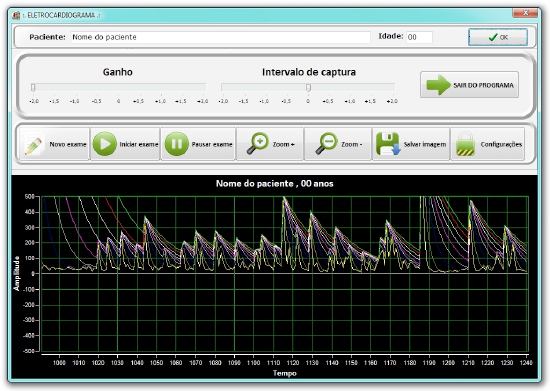Close the Eletrocardiograma window
Screen dimensions: 550x391
coord(525,13)
